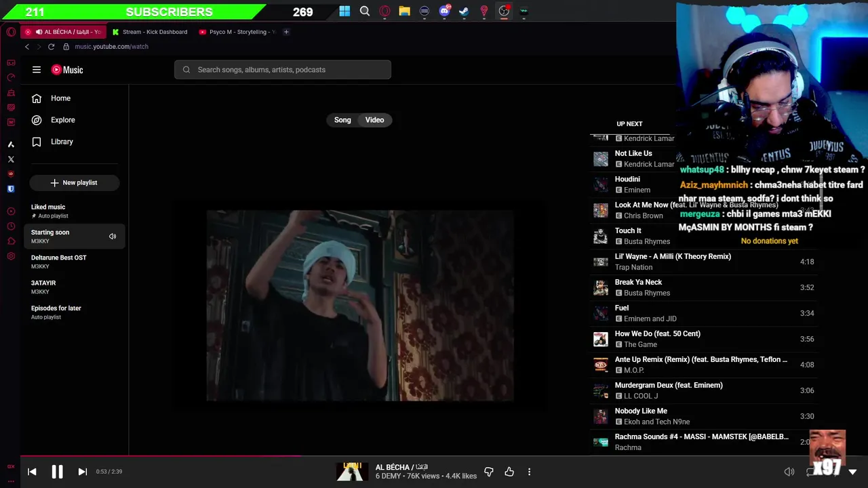Like the song AL BÉCHA

point(509,472)
